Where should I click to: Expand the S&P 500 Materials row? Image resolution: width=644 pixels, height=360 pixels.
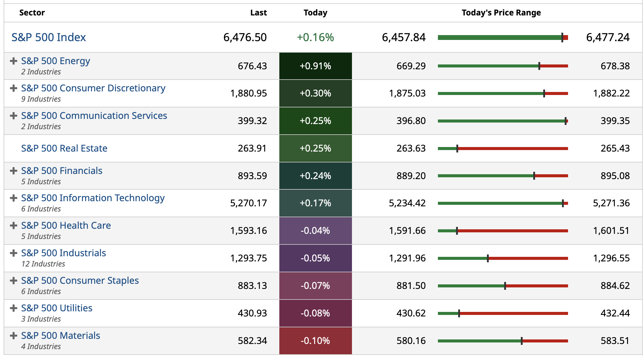(13, 336)
